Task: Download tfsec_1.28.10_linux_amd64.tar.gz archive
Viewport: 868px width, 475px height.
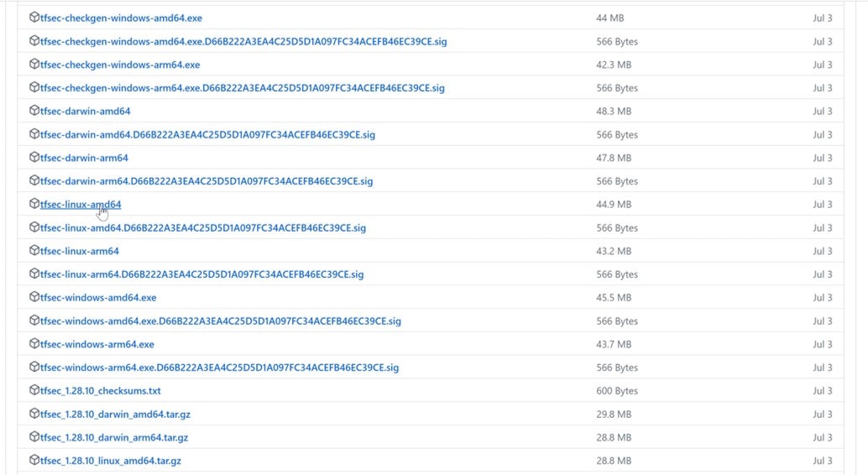Action: click(111, 461)
